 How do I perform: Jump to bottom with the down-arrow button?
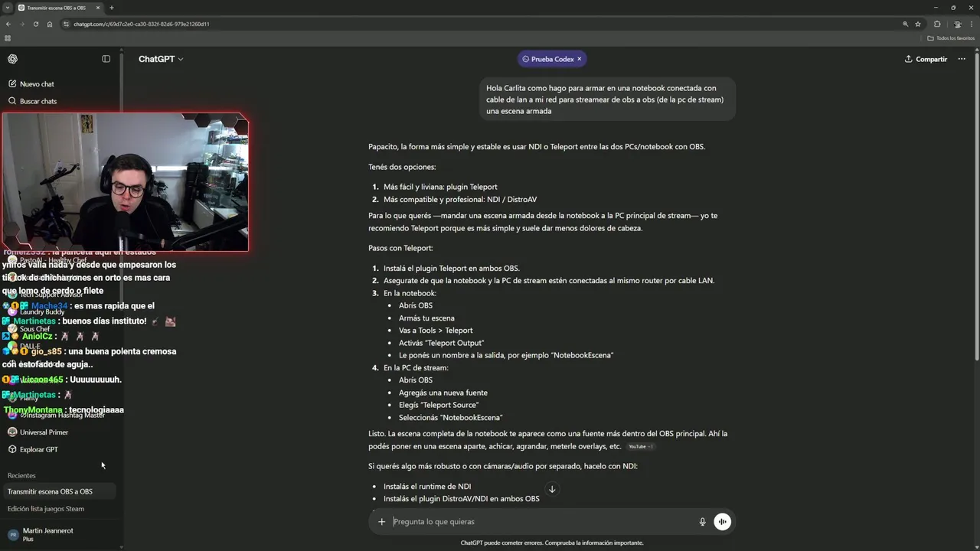click(x=551, y=489)
